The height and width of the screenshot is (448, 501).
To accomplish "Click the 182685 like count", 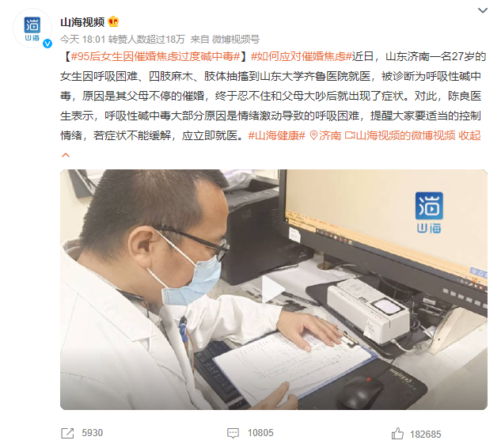I will pyautogui.click(x=425, y=435).
